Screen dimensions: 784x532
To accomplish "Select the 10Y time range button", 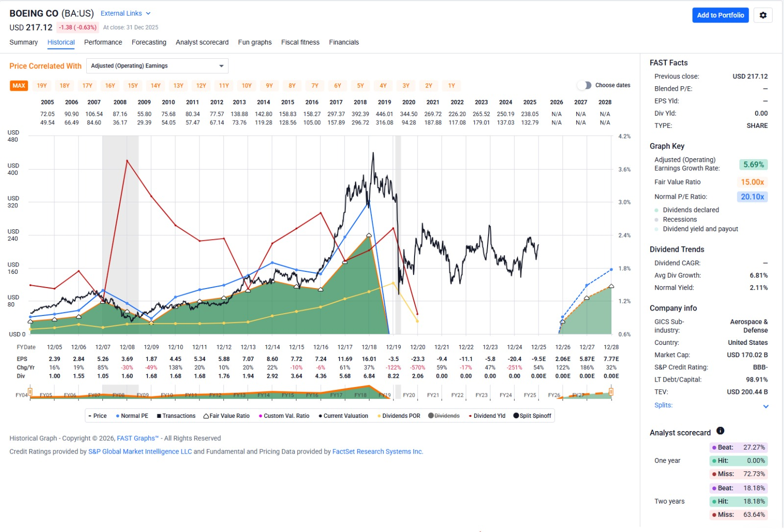I will [x=246, y=86].
